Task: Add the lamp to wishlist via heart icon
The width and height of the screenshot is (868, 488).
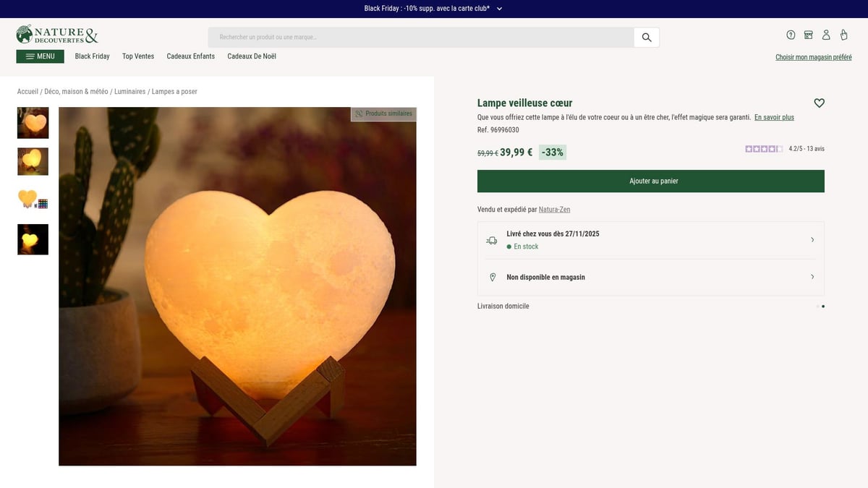Action: [x=819, y=103]
